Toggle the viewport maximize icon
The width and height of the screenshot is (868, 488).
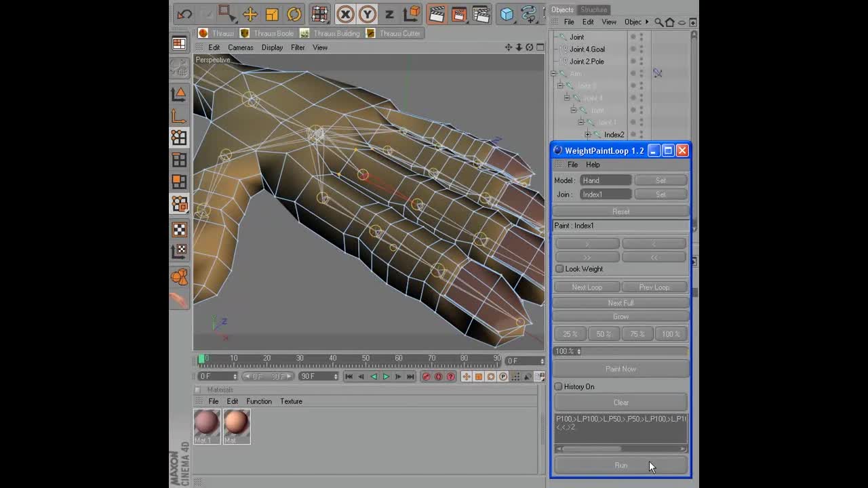(x=540, y=47)
